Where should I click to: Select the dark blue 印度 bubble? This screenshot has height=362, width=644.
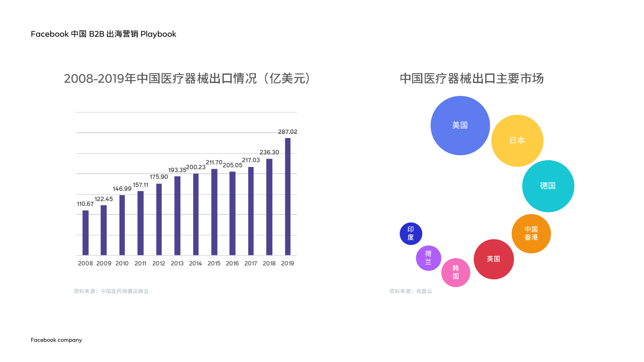click(411, 234)
